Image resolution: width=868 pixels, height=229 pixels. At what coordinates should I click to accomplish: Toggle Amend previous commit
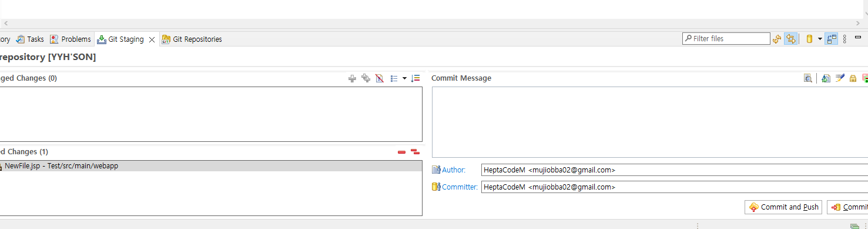point(826,78)
